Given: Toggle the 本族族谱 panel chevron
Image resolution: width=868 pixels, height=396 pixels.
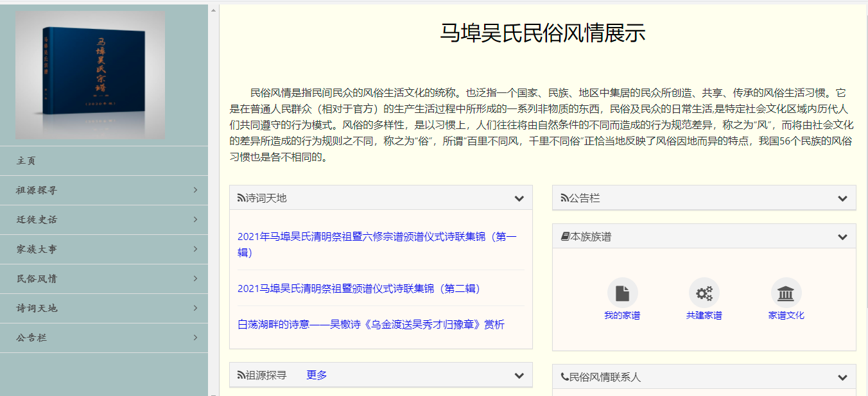Looking at the screenshot, I should click(x=842, y=237).
